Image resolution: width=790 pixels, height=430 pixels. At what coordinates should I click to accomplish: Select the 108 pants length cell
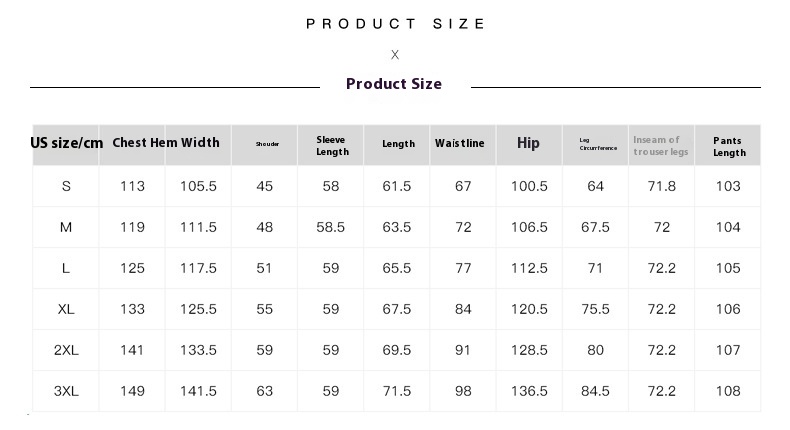coord(728,391)
